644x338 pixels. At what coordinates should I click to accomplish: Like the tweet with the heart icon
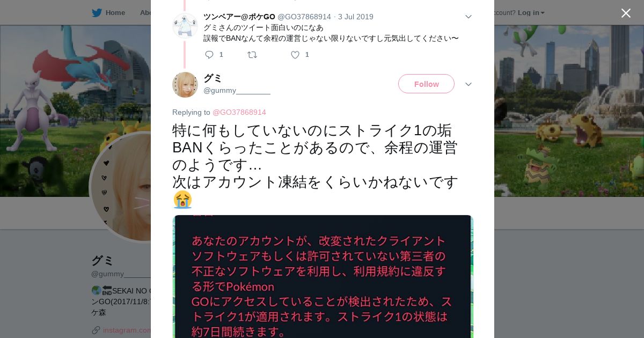[x=295, y=55]
